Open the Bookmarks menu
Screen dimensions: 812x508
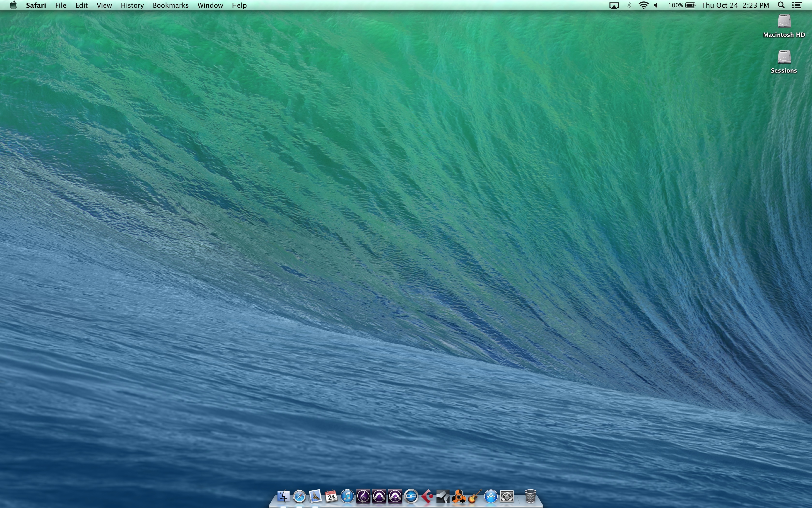171,5
